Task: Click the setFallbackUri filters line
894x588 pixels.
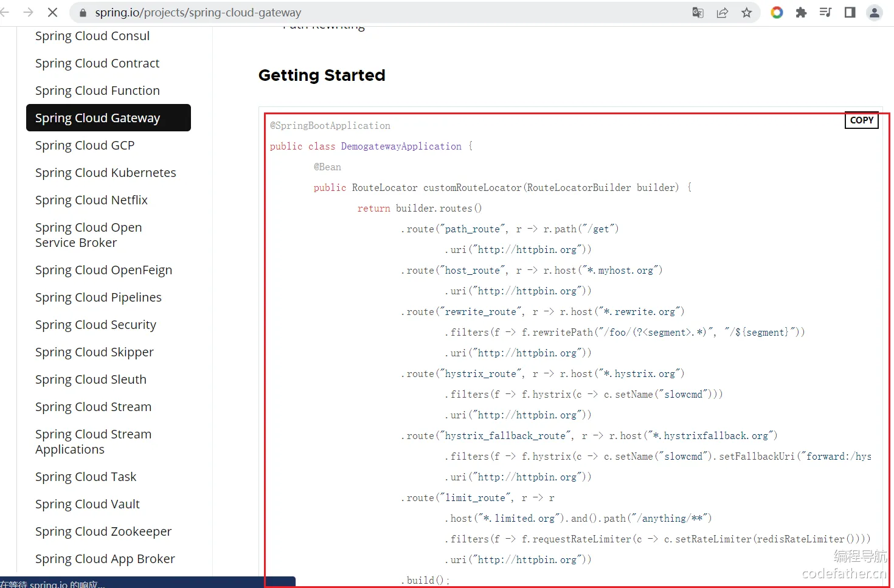Action: [x=658, y=457]
